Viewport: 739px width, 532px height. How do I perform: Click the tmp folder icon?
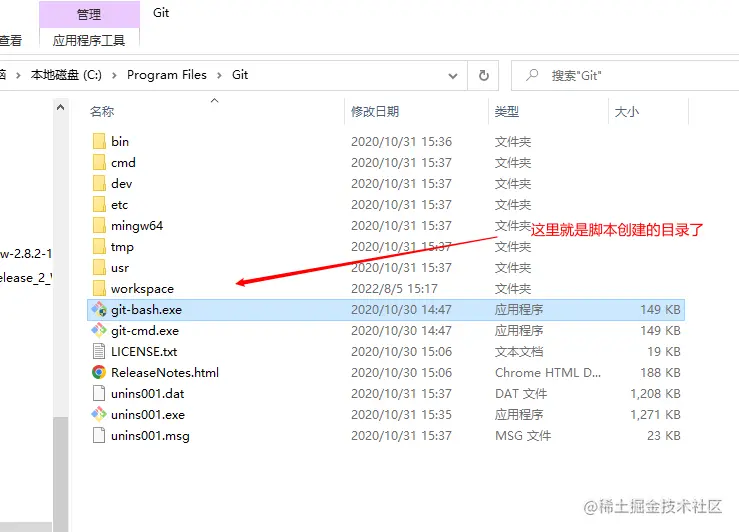click(99, 246)
